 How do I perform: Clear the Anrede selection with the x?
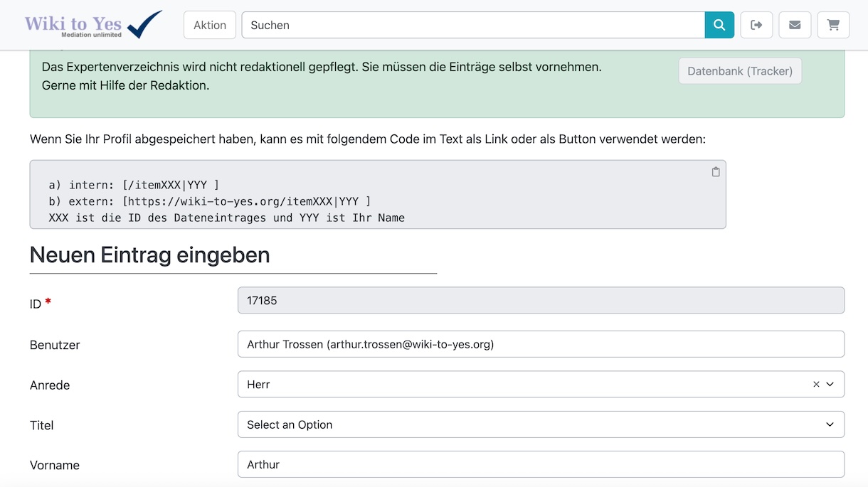(816, 384)
